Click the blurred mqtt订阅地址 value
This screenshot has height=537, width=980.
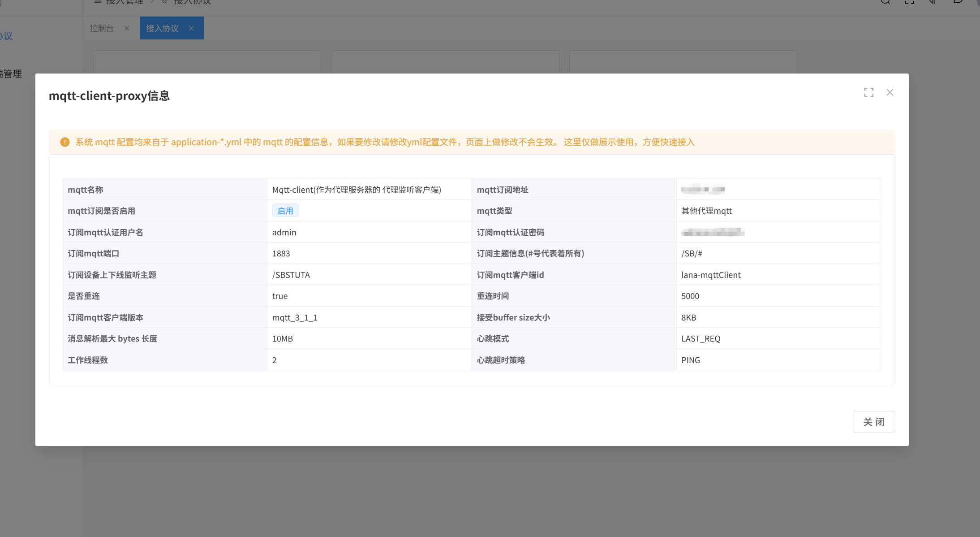[702, 190]
